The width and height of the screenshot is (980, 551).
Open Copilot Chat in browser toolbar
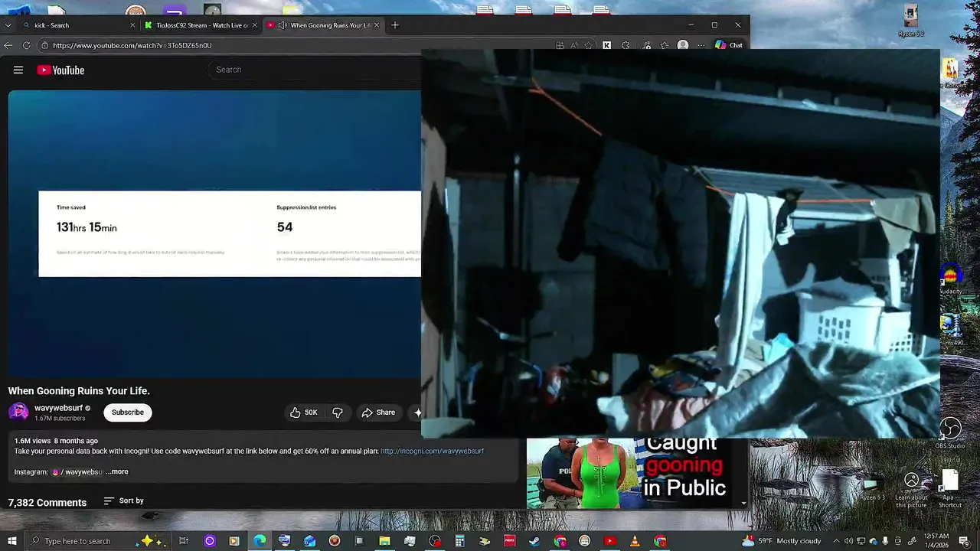(728, 45)
